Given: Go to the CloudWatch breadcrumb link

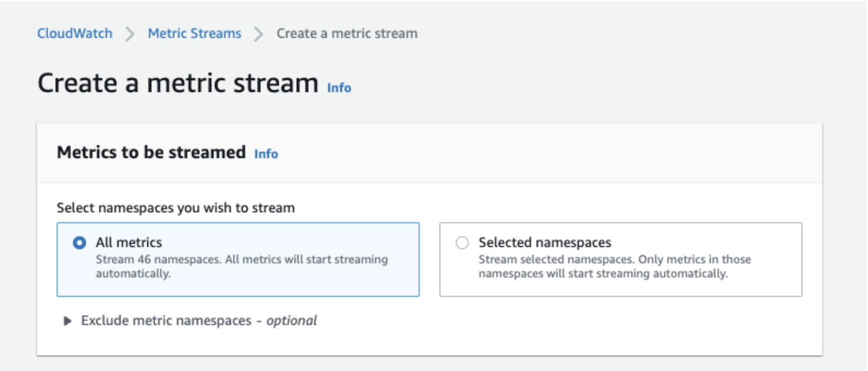Looking at the screenshot, I should click(74, 33).
